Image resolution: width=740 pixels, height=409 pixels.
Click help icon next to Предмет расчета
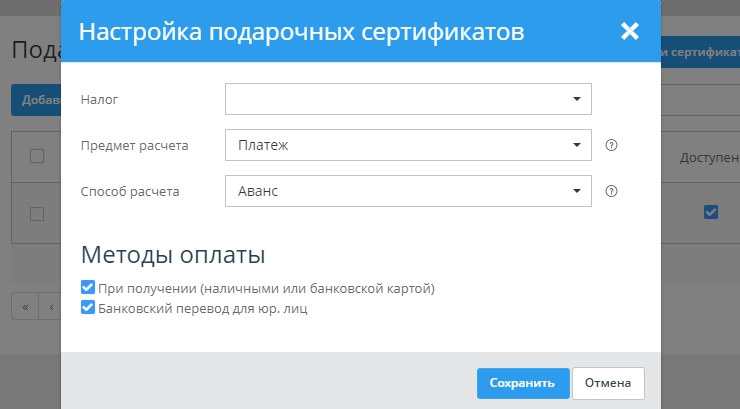coord(612,145)
